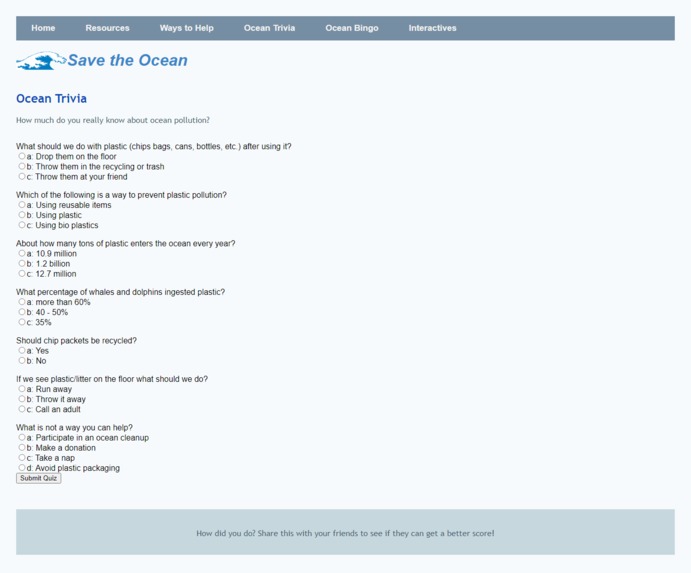Screen dimensions: 691x573
Task: Click 'How much do you really know' subtitle
Action: (113, 120)
